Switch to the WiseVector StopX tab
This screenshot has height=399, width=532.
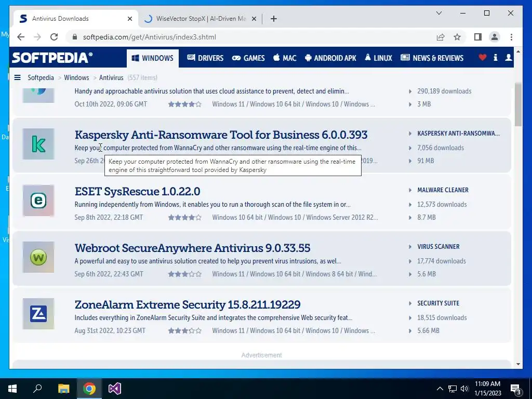[200, 19]
